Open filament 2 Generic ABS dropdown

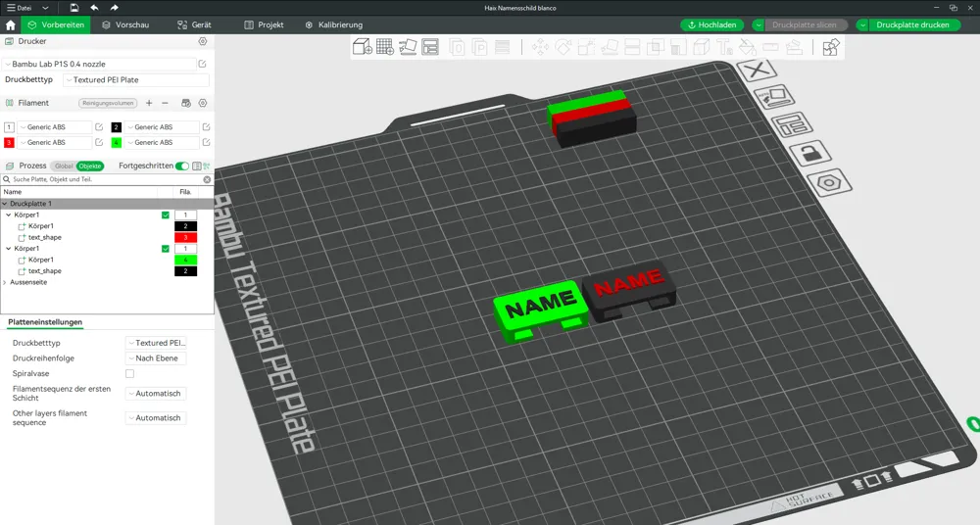pyautogui.click(x=162, y=127)
